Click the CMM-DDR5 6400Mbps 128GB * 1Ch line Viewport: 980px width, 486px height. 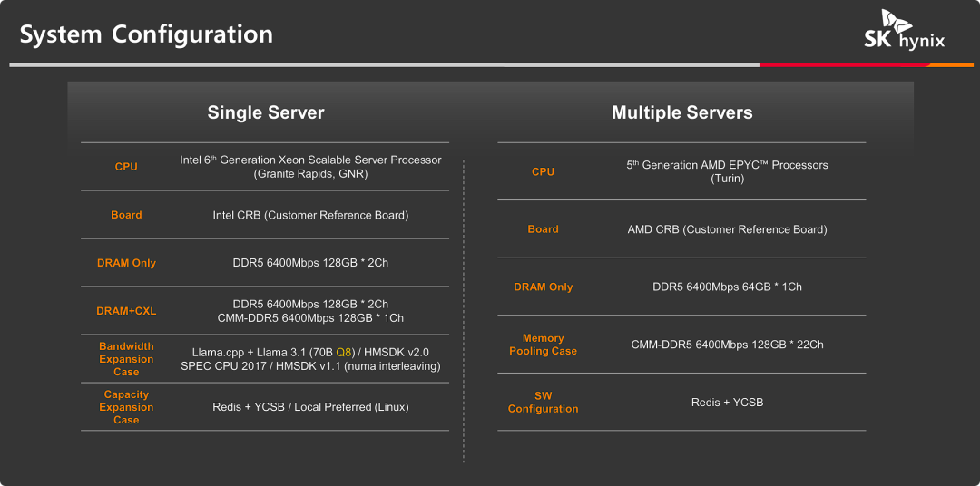pyautogui.click(x=310, y=318)
